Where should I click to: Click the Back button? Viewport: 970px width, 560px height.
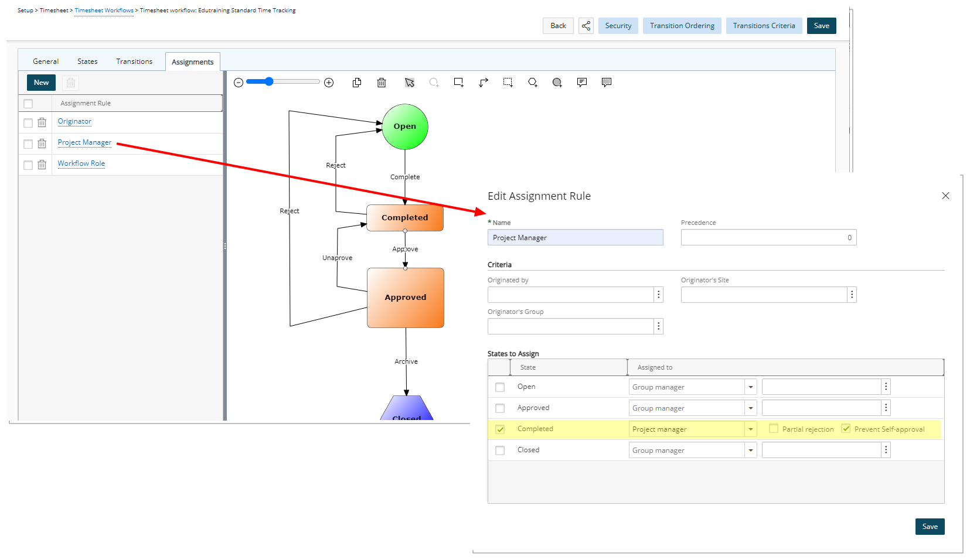coord(559,26)
